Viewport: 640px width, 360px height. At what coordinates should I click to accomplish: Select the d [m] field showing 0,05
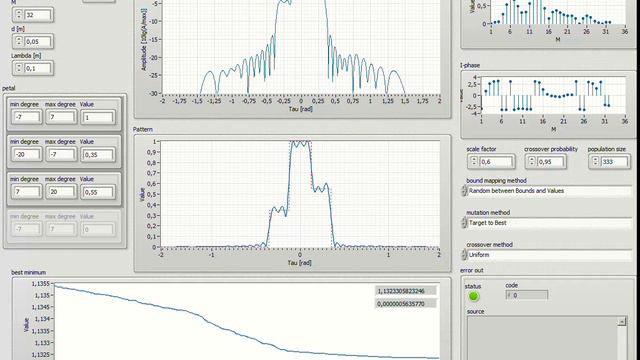coord(38,42)
